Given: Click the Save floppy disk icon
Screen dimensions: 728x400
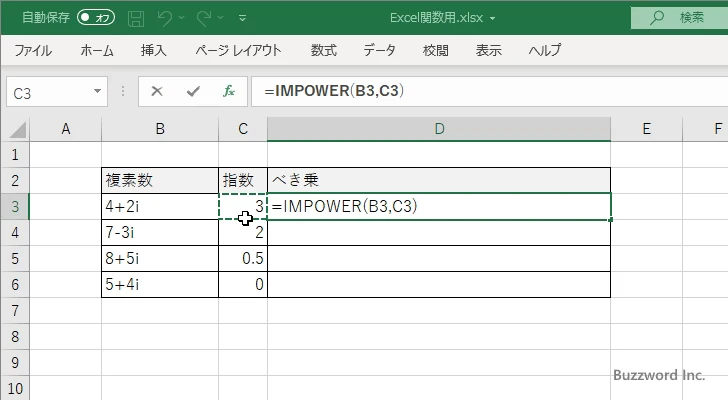Looking at the screenshot, I should click(136, 18).
